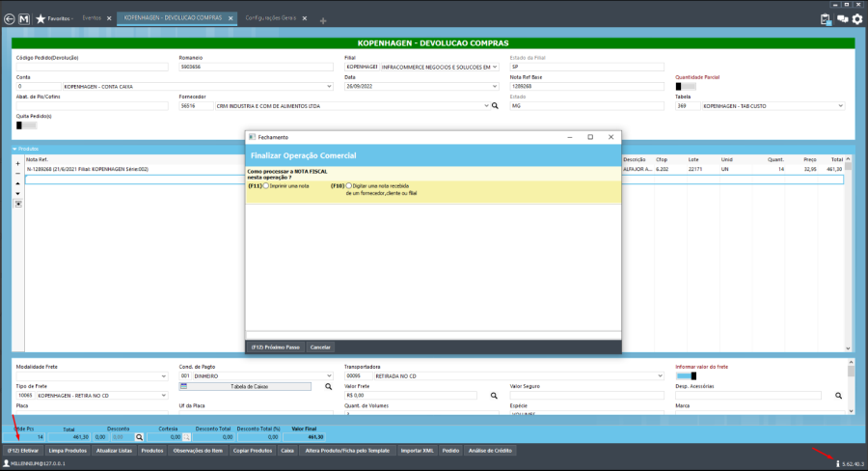
Task: Open the clipboard icon in the top bar
Action: [x=826, y=19]
